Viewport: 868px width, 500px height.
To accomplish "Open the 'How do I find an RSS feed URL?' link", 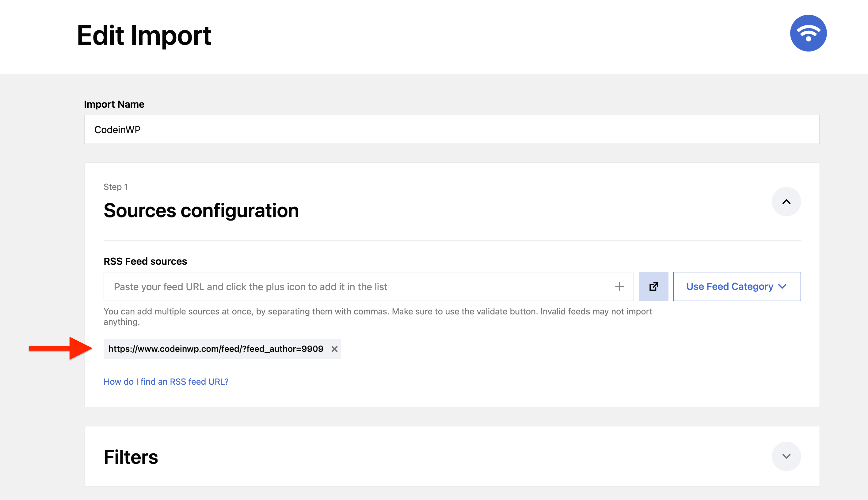I will 166,382.
